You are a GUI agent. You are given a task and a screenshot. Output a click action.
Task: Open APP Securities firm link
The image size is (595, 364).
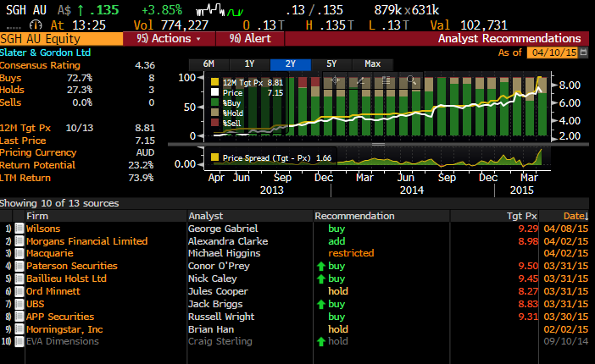coord(60,317)
